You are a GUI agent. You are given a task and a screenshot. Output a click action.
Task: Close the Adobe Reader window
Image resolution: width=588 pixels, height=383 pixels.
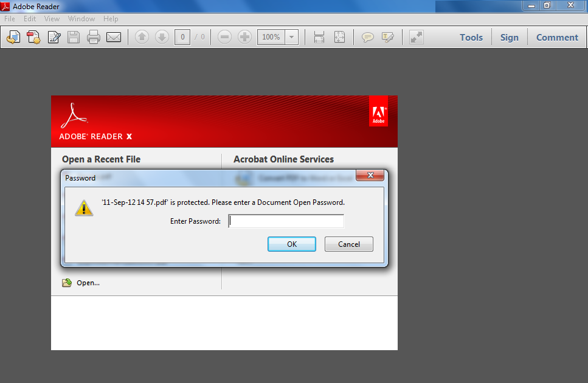click(571, 5)
